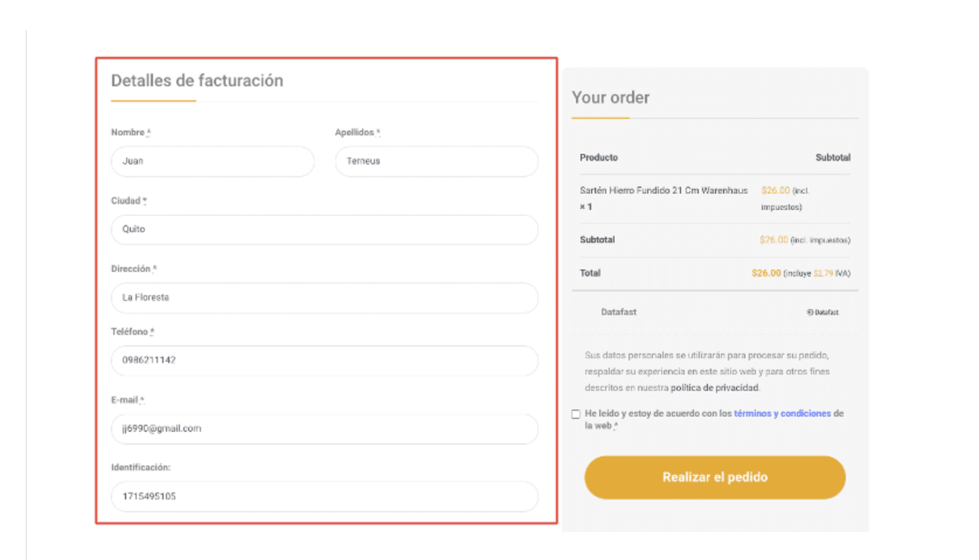Select the E-mail field showing jj6990@gmail.com
The height and width of the screenshot is (560, 979).
point(324,429)
